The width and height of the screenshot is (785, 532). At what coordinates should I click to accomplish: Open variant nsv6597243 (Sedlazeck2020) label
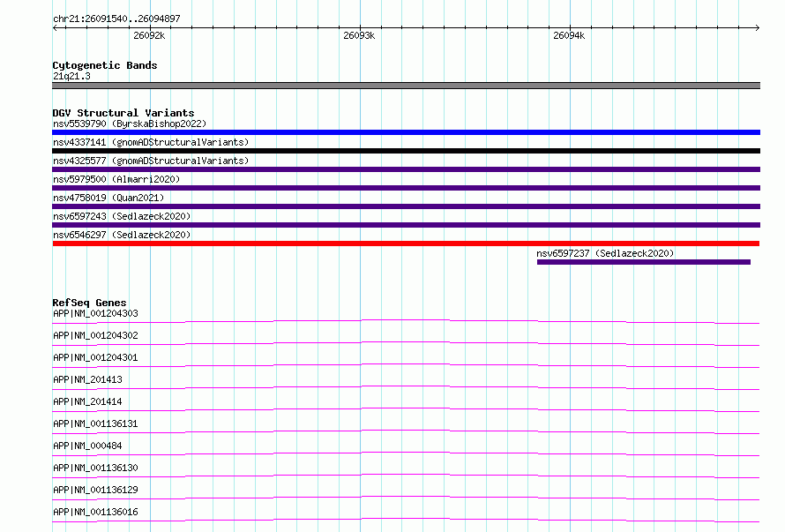tap(122, 216)
